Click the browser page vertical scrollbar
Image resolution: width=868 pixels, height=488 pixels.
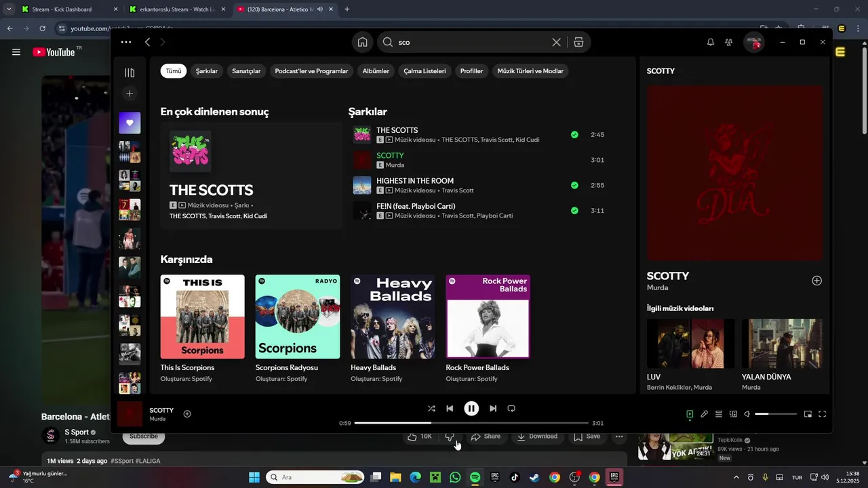click(864, 88)
